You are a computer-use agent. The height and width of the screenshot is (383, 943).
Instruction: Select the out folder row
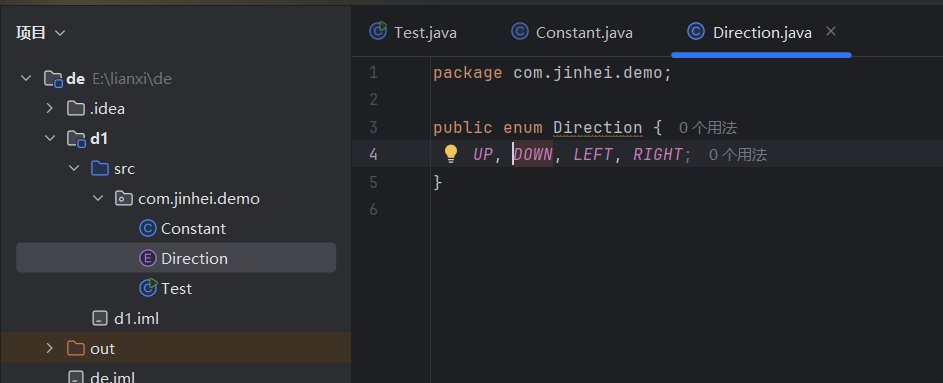point(176,349)
